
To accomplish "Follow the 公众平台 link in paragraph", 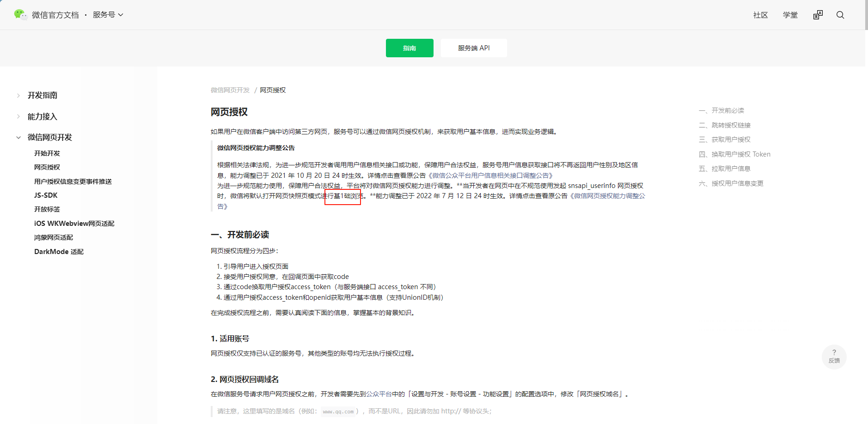I will coord(379,394).
